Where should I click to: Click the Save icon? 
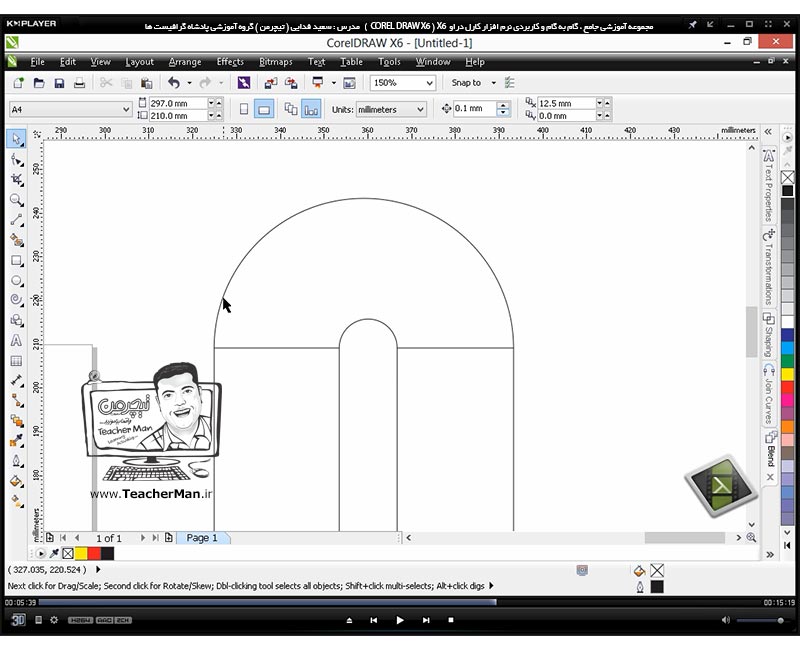pos(59,83)
